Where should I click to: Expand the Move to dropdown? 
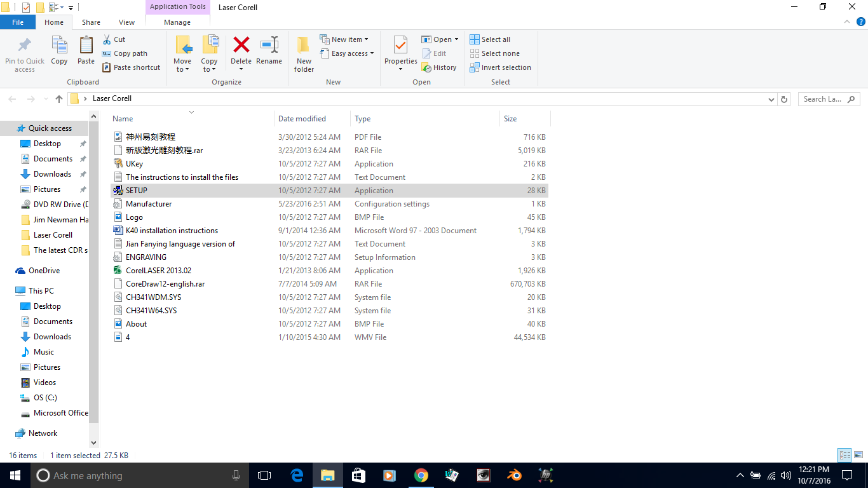click(x=182, y=69)
